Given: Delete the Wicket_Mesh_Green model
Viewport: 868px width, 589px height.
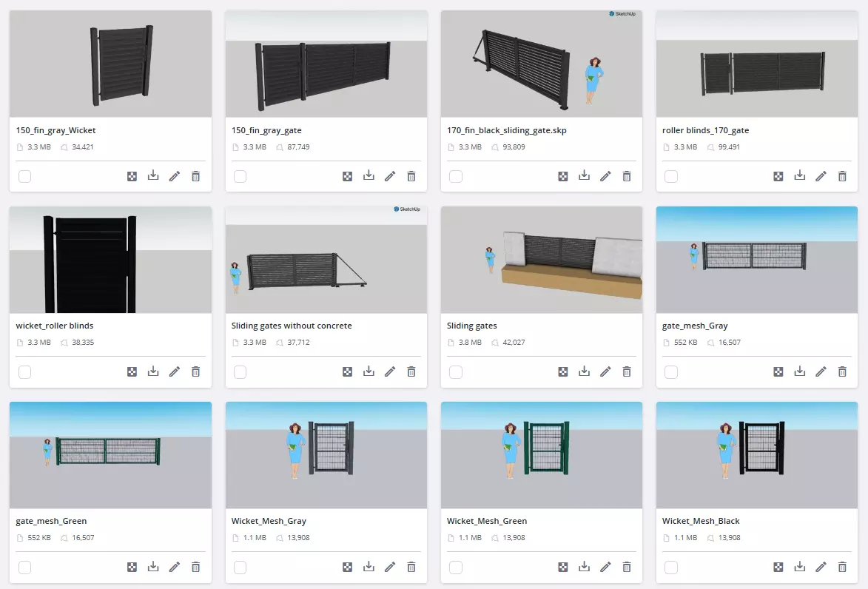Looking at the screenshot, I should point(627,567).
